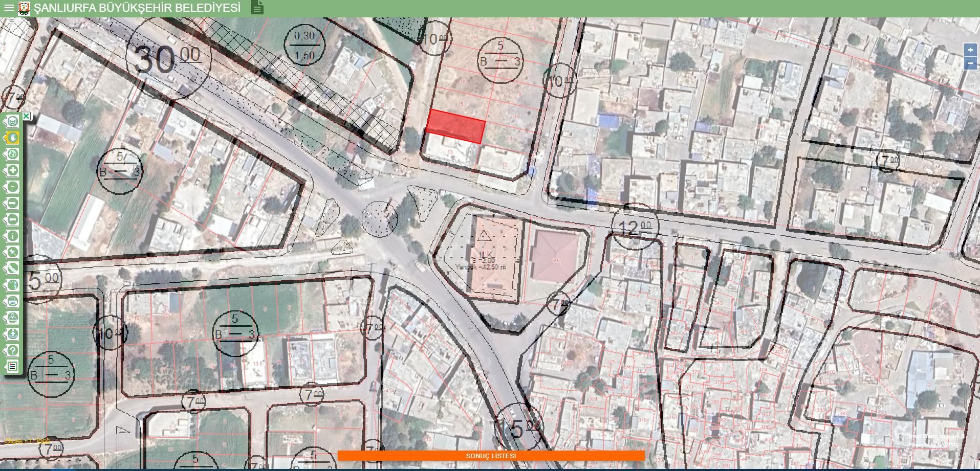Click the 12.00 road width label
Viewport: 980px width, 471px height.
(x=635, y=227)
